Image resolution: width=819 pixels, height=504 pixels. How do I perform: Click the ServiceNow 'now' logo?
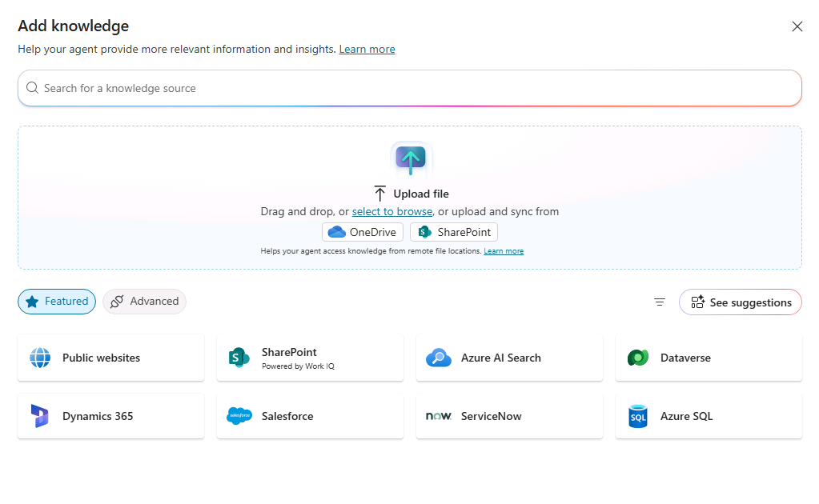tap(439, 416)
